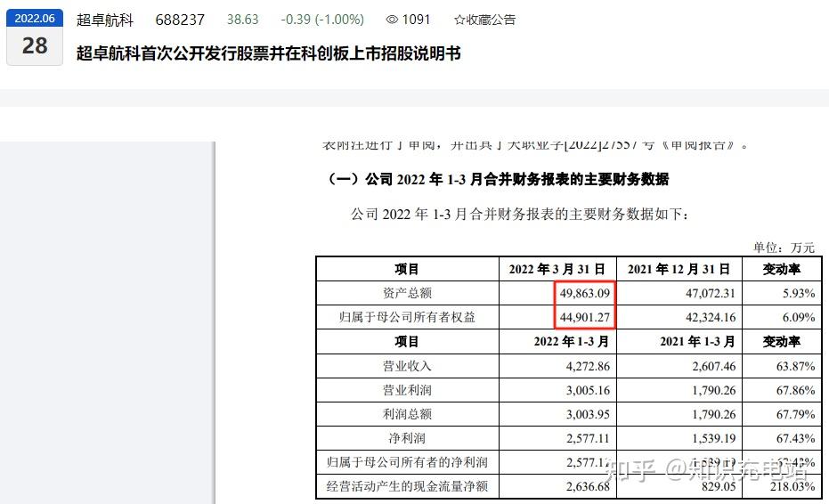The height and width of the screenshot is (504, 829).
Task: Click the 经营活动产生的现金流量净额 row label
Action: tap(407, 486)
